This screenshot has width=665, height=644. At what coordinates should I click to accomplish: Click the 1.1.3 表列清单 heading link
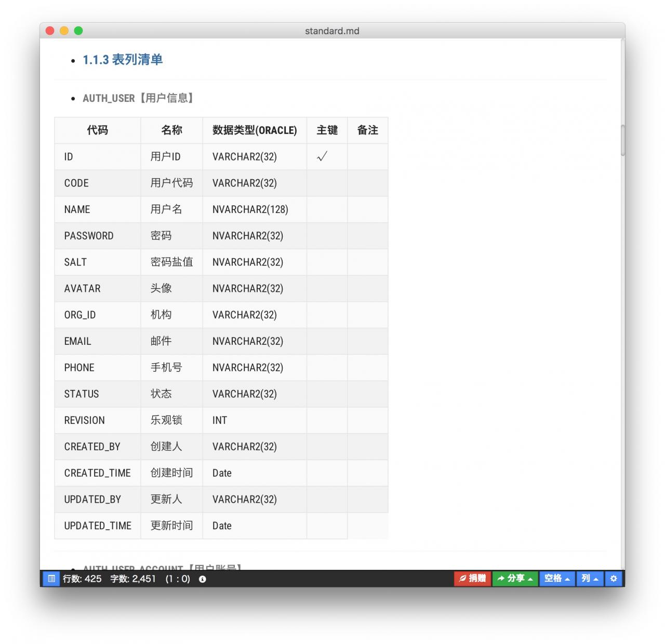coord(123,60)
